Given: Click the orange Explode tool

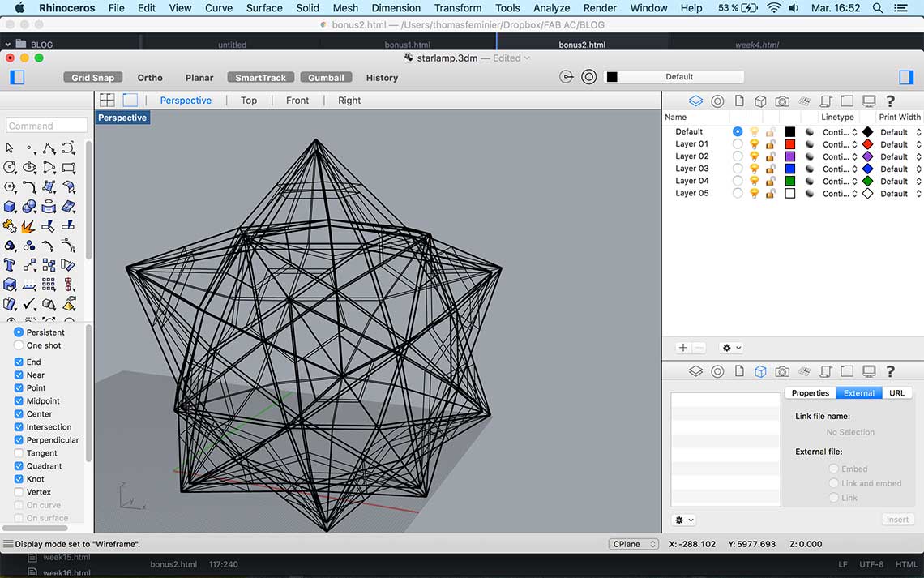Looking at the screenshot, I should 28,226.
